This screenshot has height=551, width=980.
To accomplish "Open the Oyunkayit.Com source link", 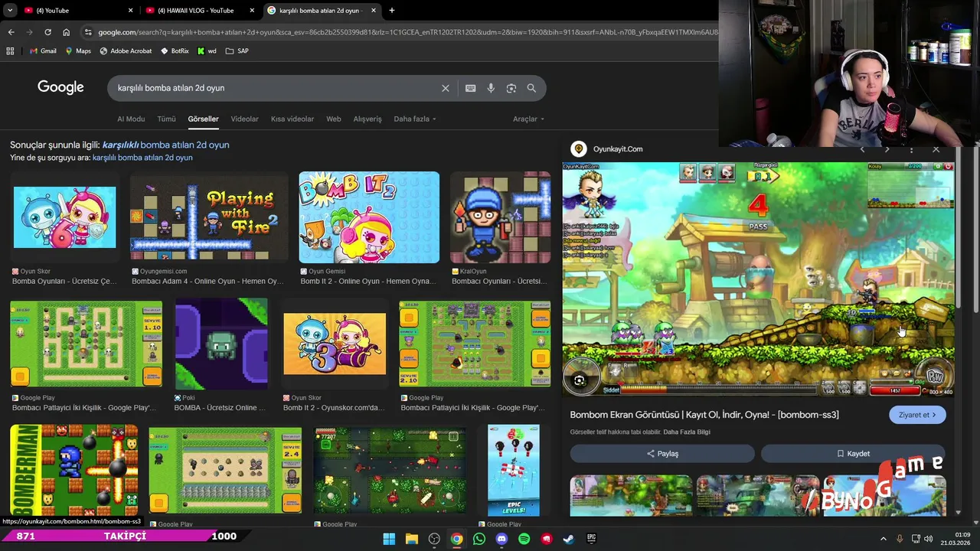I will [618, 149].
